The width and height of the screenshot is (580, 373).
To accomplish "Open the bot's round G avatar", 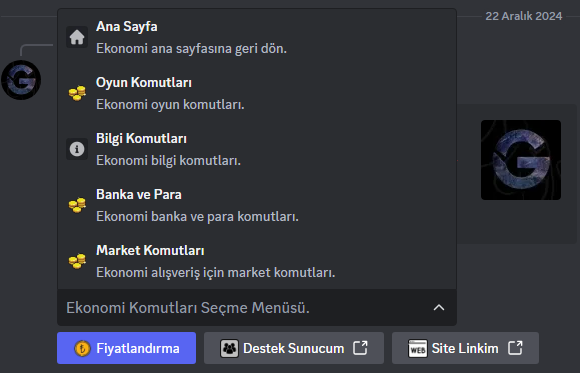I will click(x=21, y=80).
